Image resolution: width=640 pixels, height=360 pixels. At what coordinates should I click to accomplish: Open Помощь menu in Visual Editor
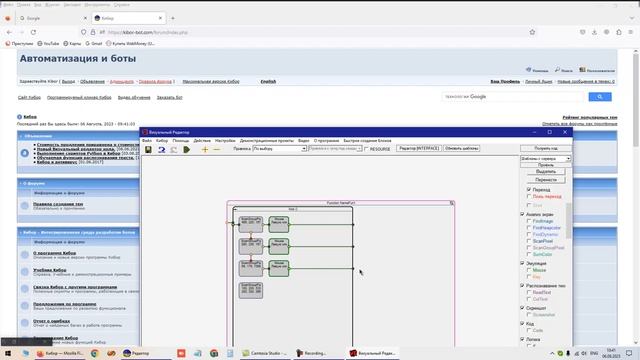coord(180,140)
